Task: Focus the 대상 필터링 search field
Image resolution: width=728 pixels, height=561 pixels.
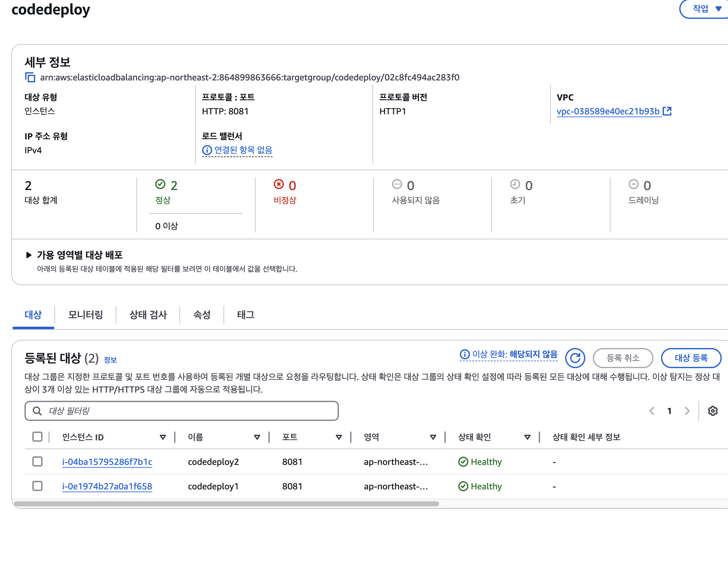Action: [182, 411]
